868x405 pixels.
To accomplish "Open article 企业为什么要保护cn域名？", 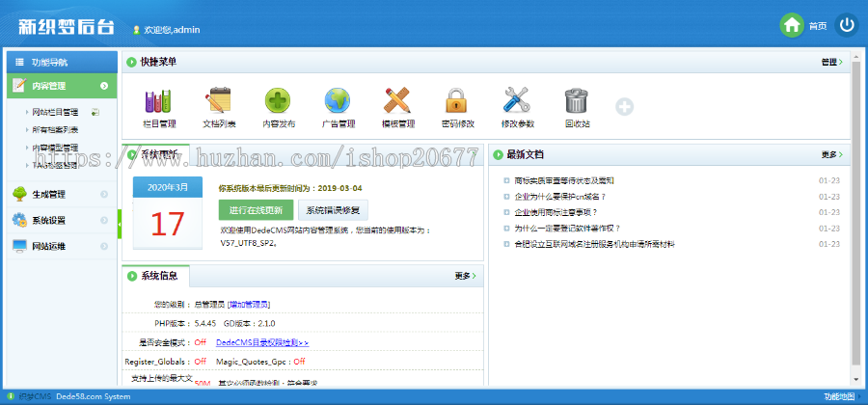I will click(x=560, y=197).
